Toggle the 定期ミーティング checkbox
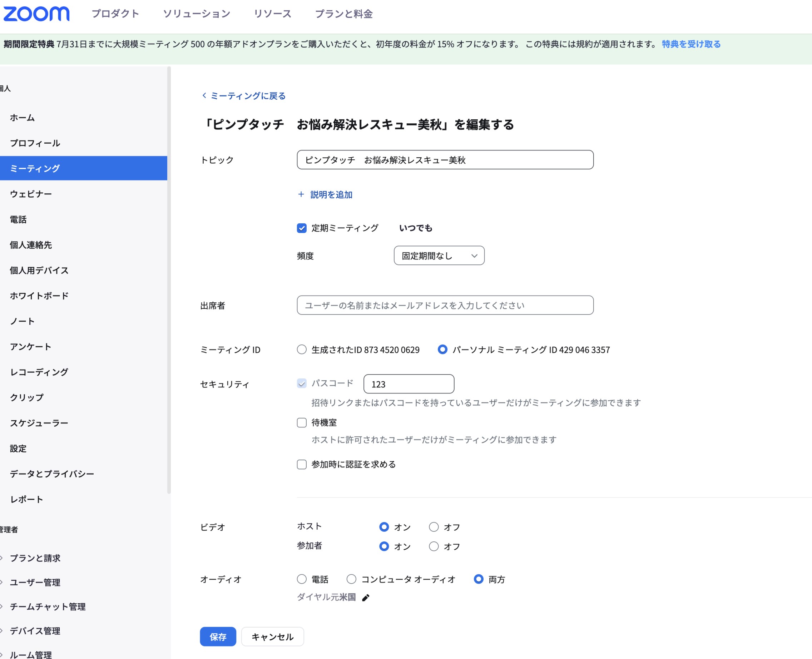The image size is (812, 659). 302,228
